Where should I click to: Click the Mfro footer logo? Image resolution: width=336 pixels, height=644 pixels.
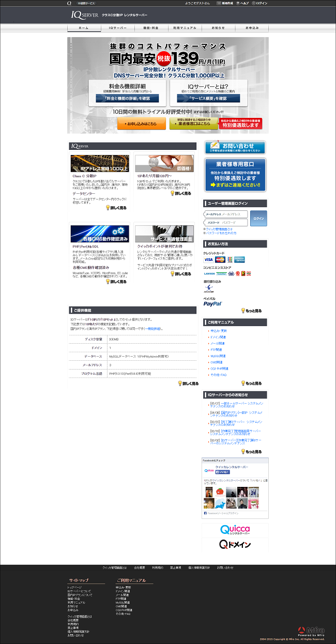[x=312, y=632]
